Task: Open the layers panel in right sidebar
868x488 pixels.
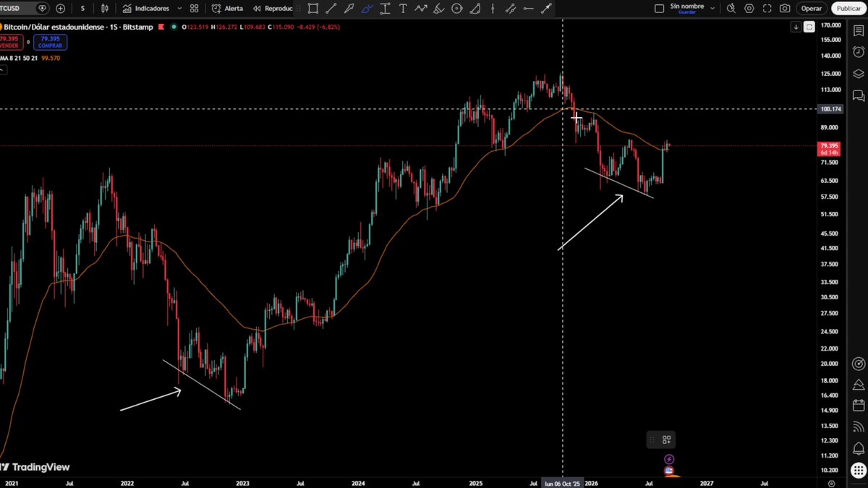Action: point(859,74)
